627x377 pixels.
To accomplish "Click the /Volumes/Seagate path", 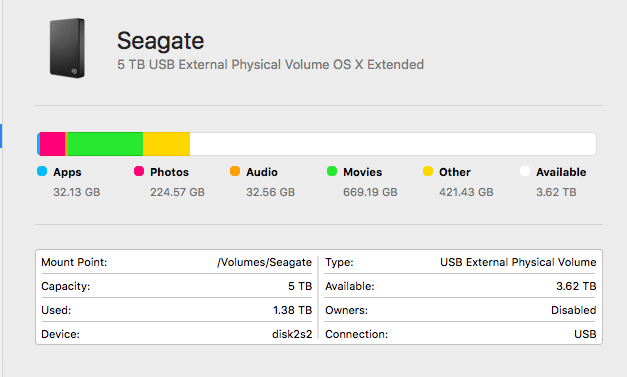I will pyautogui.click(x=264, y=262).
